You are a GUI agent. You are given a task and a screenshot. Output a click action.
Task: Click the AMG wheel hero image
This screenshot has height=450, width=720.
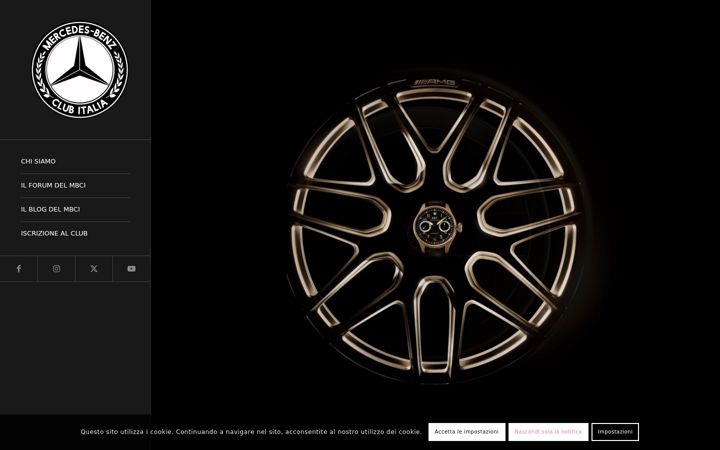coord(435,226)
